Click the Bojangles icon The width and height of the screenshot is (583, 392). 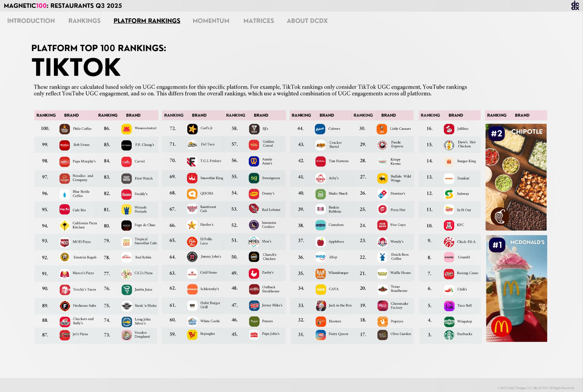click(x=192, y=335)
